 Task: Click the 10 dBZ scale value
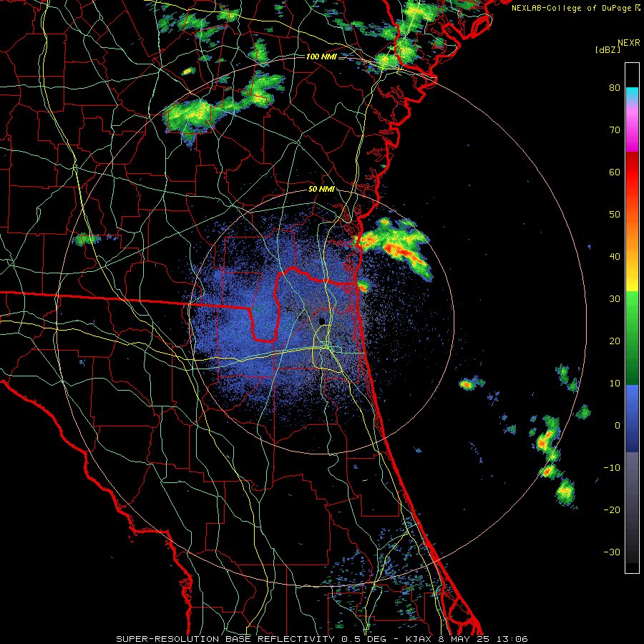click(615, 384)
